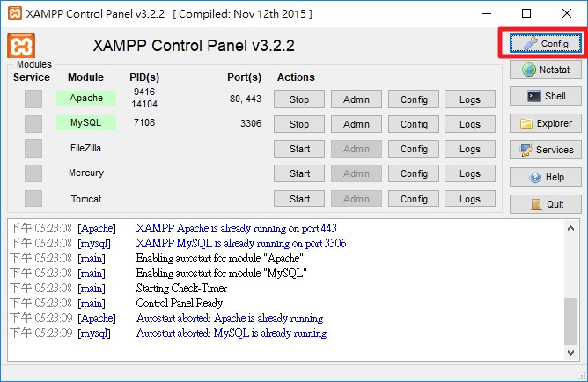Toggle the Tomcat service checkbox
This screenshot has width=588, height=382.
pos(33,198)
